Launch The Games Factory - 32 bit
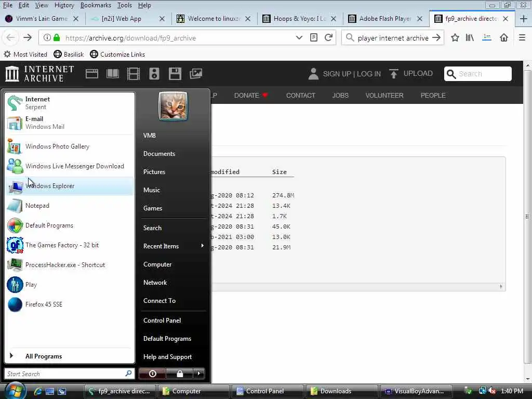Viewport: 532px width, 399px height. (70, 245)
